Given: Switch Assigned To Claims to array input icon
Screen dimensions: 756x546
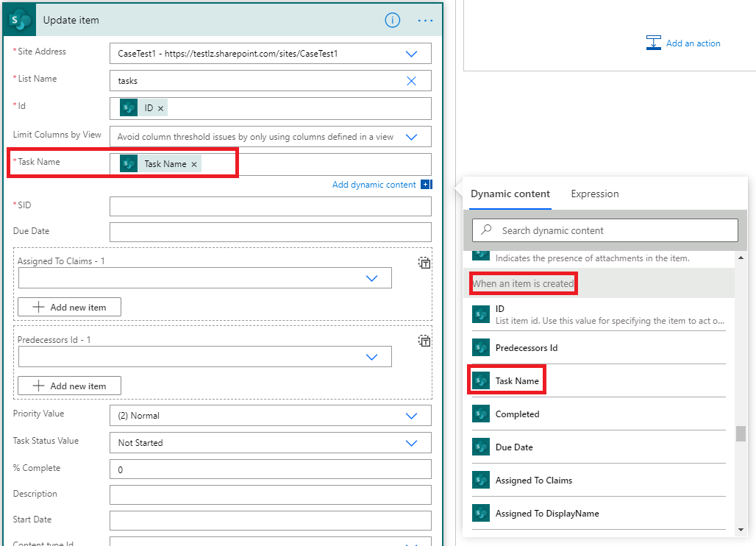Looking at the screenshot, I should point(424,263).
